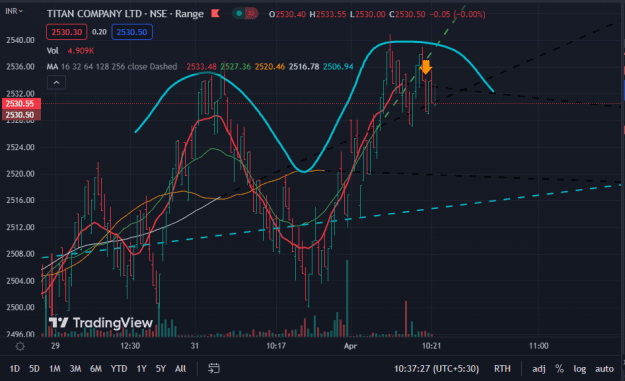Open the RTH session menu
This screenshot has width=625, height=381.
[x=502, y=369]
